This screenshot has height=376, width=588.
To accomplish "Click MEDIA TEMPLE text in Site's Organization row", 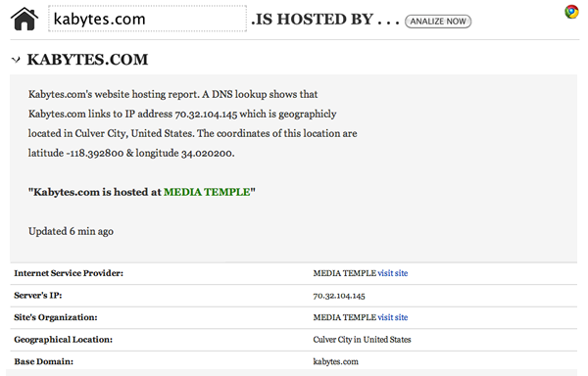I will point(345,317).
